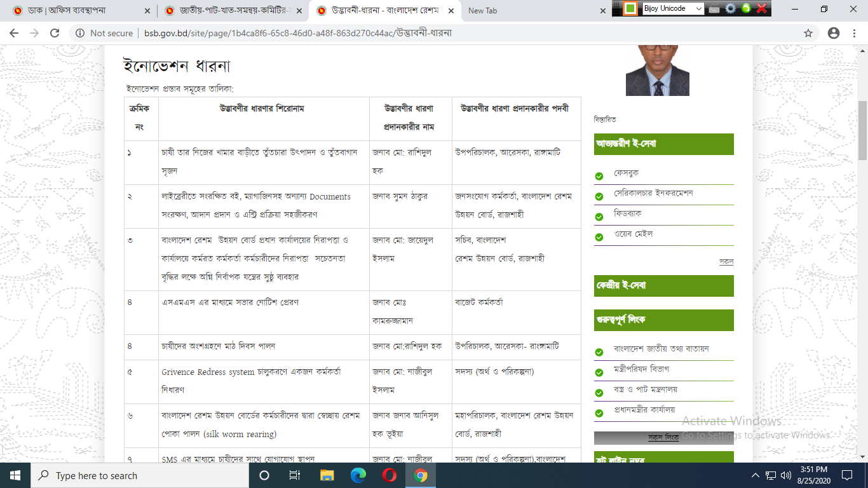
Task: Click the green circular Bijoy icon
Action: pos(746,9)
